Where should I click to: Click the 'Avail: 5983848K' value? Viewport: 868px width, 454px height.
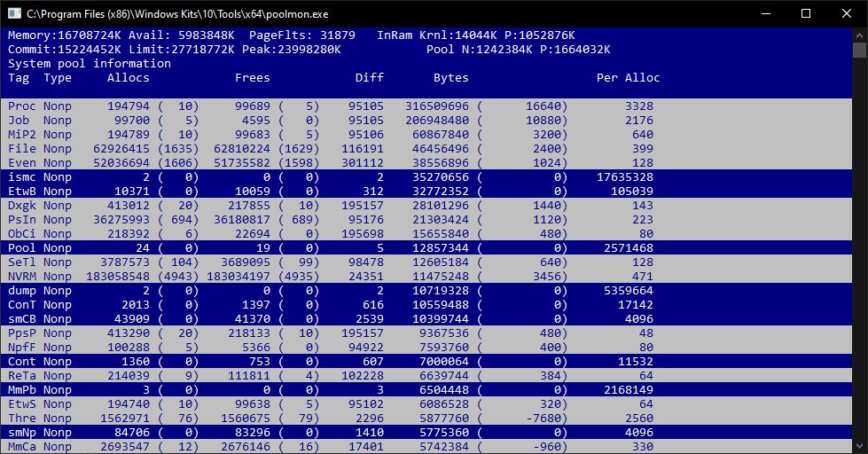pos(182,35)
